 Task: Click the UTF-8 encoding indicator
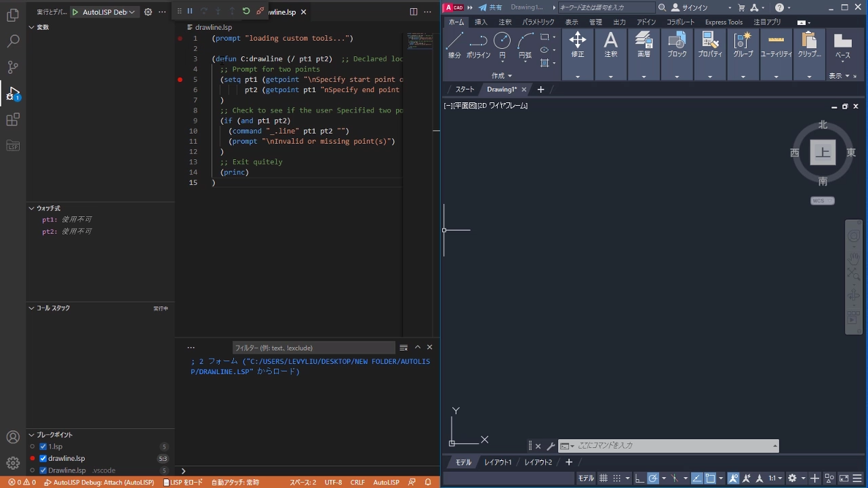tap(333, 483)
